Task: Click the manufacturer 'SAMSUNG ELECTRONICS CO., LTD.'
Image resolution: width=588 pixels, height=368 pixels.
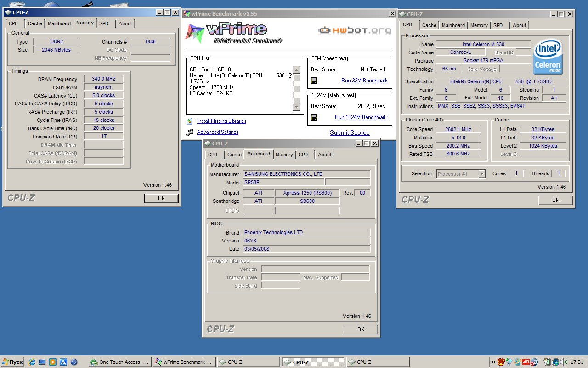Action: [306, 174]
